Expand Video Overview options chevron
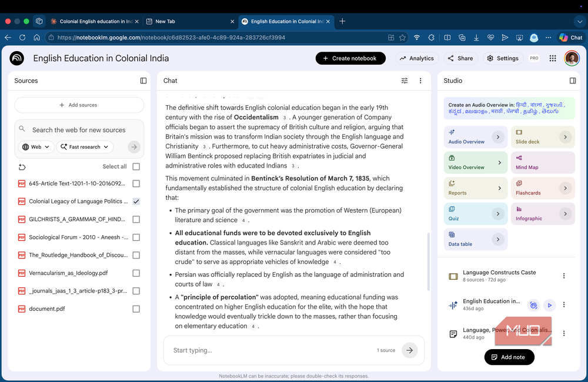The width and height of the screenshot is (588, 382). point(499,163)
